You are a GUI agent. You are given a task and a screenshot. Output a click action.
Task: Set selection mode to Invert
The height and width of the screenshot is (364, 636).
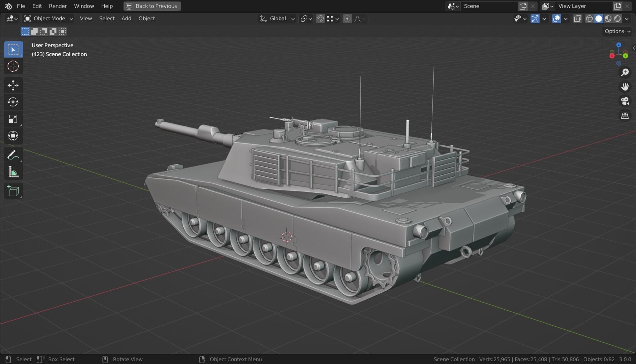point(53,31)
